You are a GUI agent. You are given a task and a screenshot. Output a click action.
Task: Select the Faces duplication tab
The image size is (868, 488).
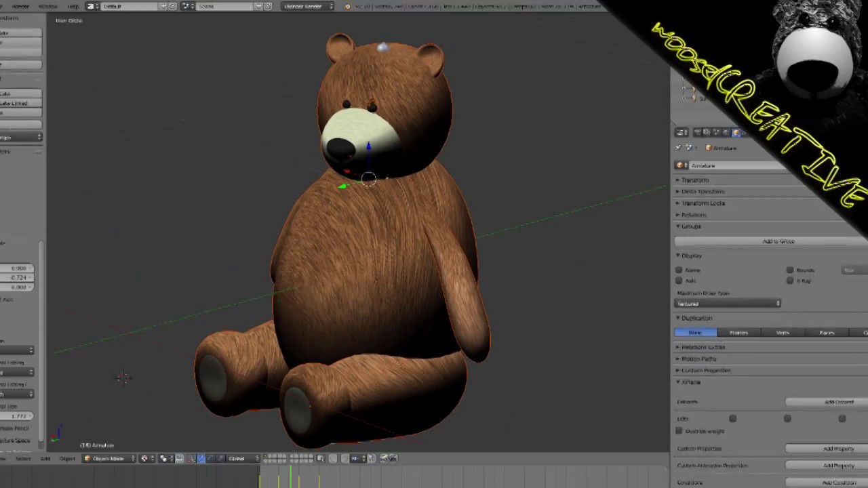(827, 333)
